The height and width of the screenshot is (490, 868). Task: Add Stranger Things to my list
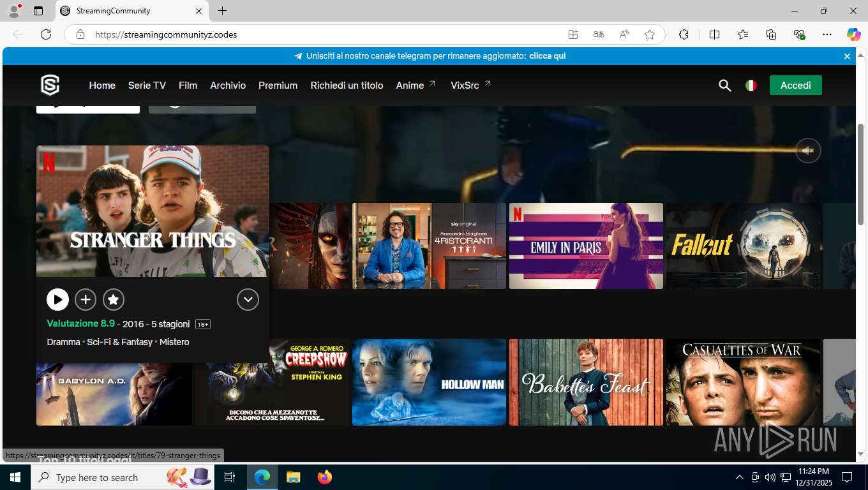pyautogui.click(x=86, y=299)
